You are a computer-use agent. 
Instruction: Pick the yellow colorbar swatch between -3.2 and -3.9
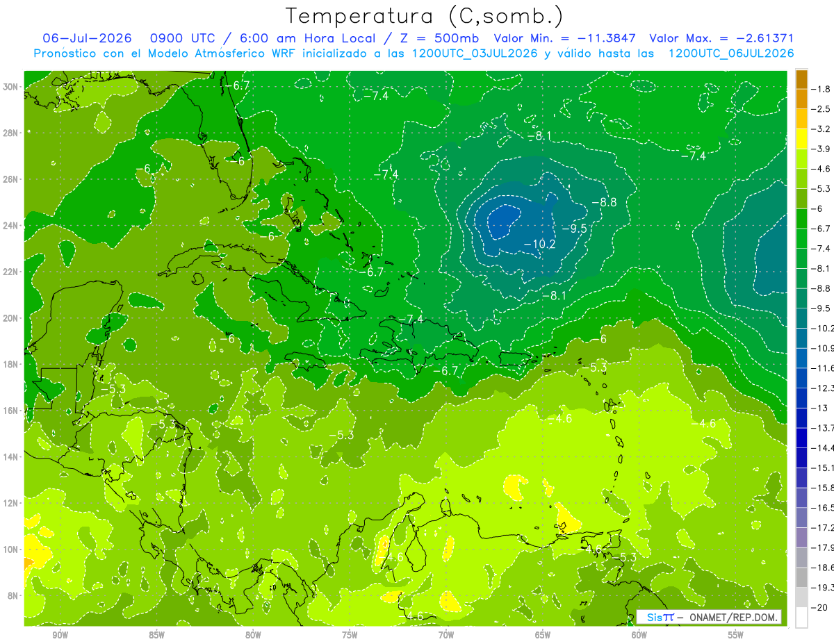(801, 139)
